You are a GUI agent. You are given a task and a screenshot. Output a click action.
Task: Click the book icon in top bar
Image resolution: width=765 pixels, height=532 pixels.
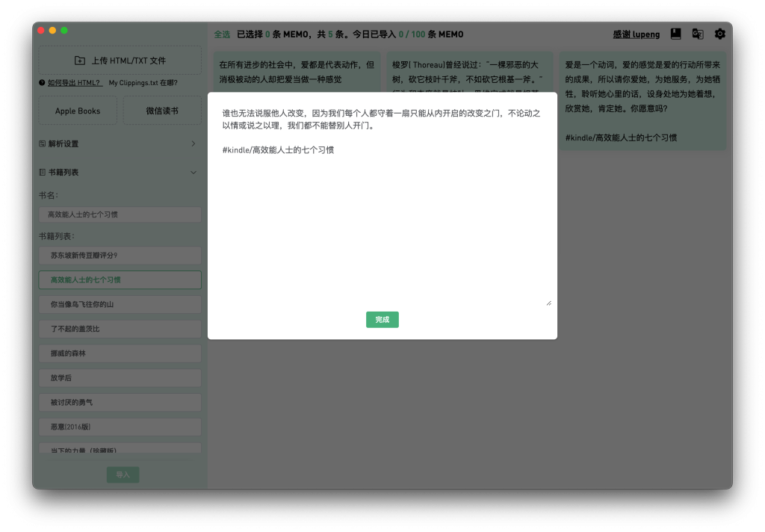[x=675, y=34]
